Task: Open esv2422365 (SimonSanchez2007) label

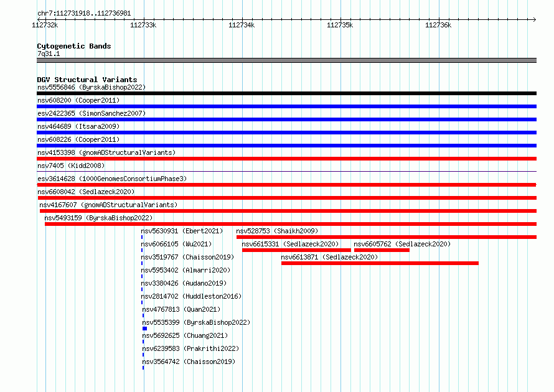Action: [92, 113]
